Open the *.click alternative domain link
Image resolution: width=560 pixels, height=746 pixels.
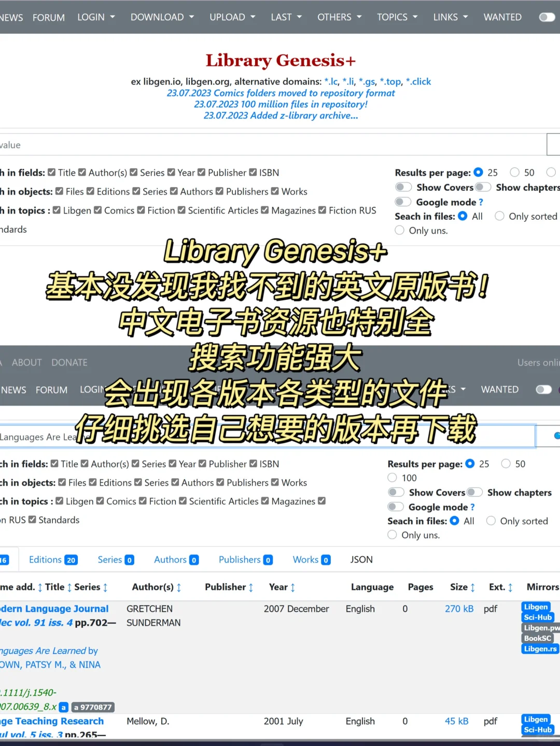pyautogui.click(x=418, y=81)
